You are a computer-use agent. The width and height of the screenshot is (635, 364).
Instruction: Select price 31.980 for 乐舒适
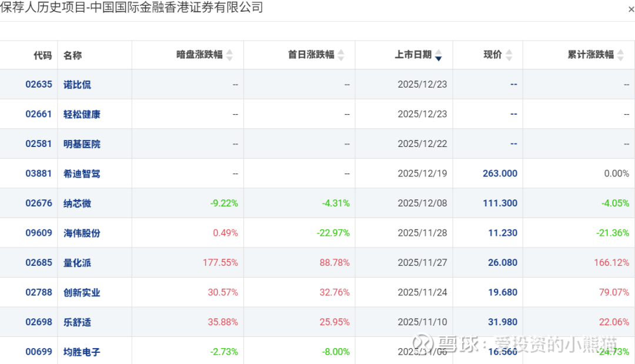(503, 322)
